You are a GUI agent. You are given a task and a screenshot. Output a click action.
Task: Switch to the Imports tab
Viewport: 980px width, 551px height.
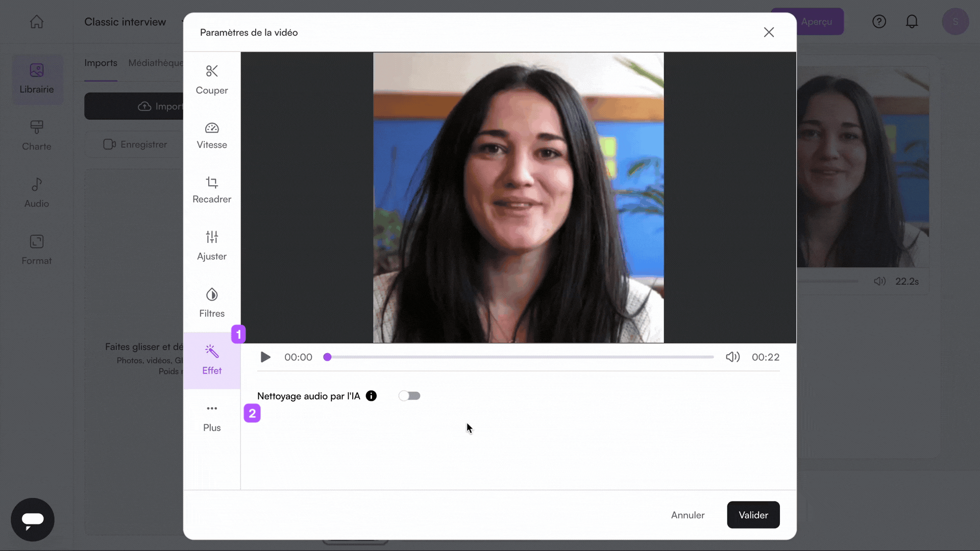101,63
